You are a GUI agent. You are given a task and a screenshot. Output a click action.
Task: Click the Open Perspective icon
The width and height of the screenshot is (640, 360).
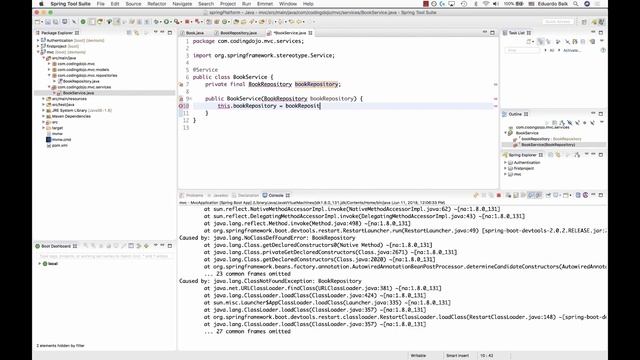pyautogui.click(x=584, y=22)
